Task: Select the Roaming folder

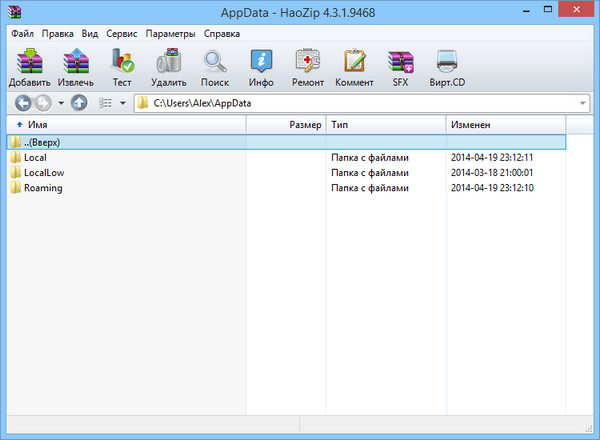Action: point(43,188)
